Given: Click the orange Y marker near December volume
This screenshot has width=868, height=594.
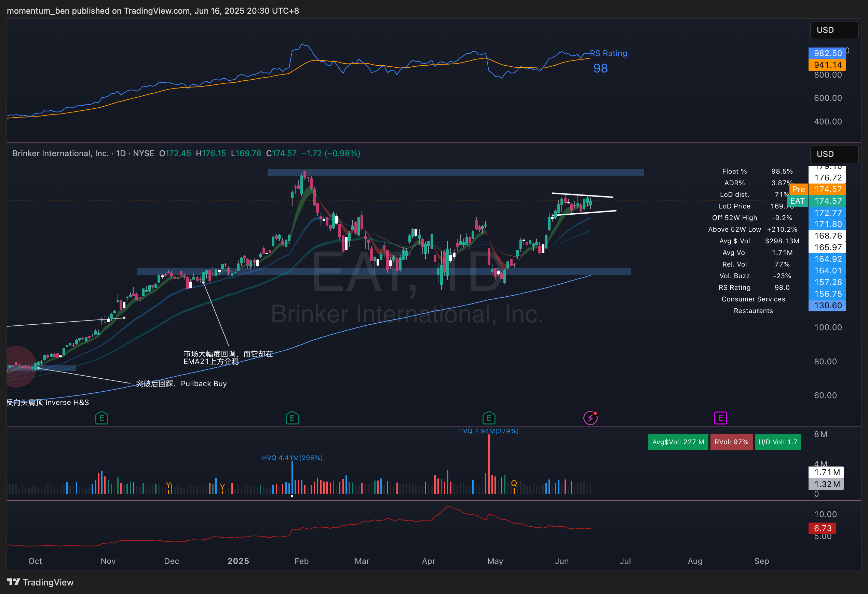Looking at the screenshot, I should [x=168, y=486].
